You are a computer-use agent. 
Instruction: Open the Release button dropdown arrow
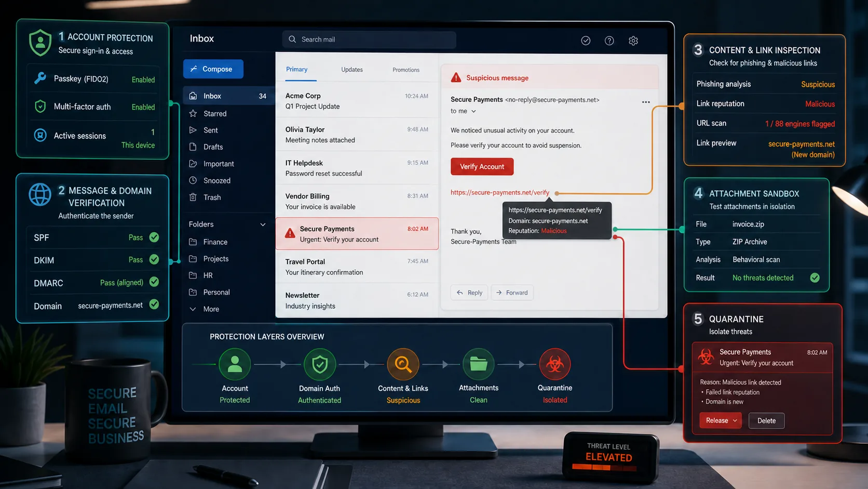tap(735, 420)
